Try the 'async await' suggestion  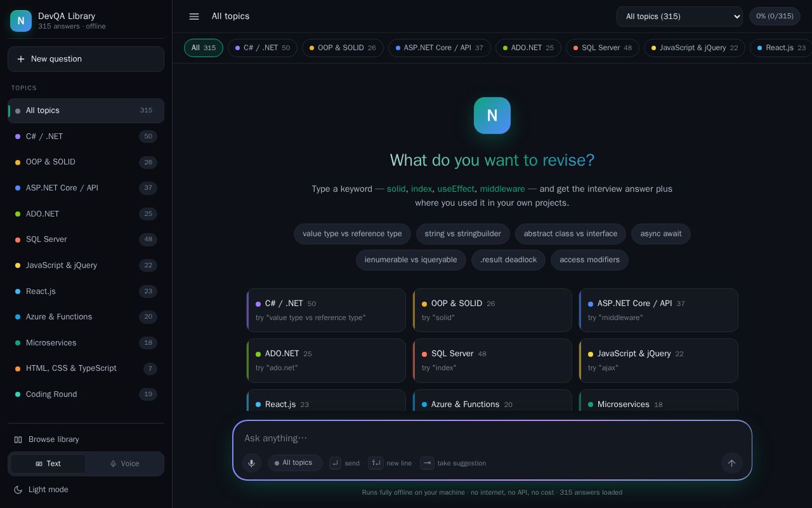pos(661,234)
